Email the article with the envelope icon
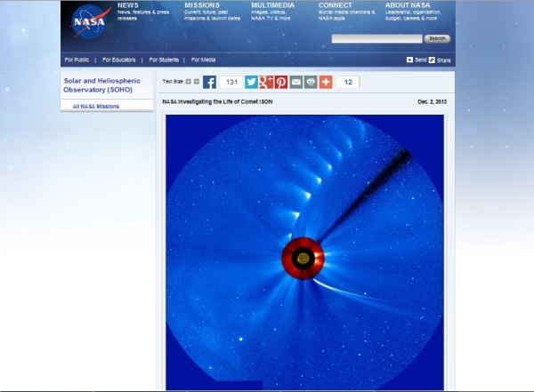This screenshot has width=534, height=392. (x=295, y=82)
